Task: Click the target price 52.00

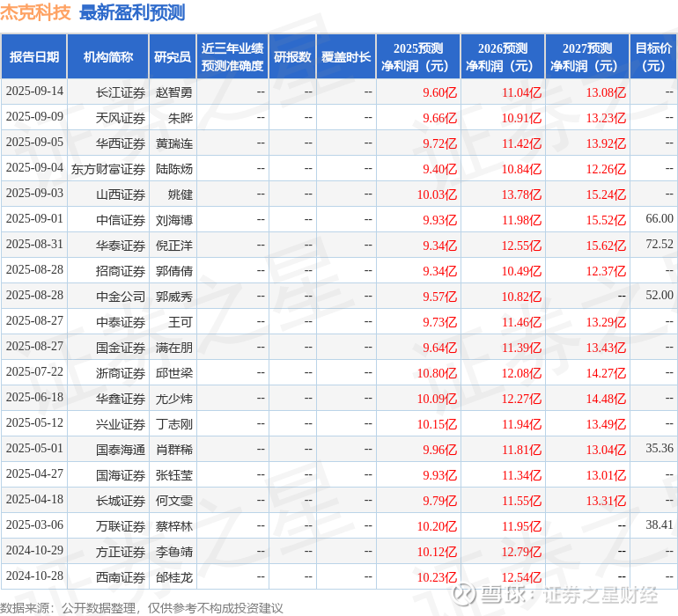Action: pyautogui.click(x=660, y=295)
